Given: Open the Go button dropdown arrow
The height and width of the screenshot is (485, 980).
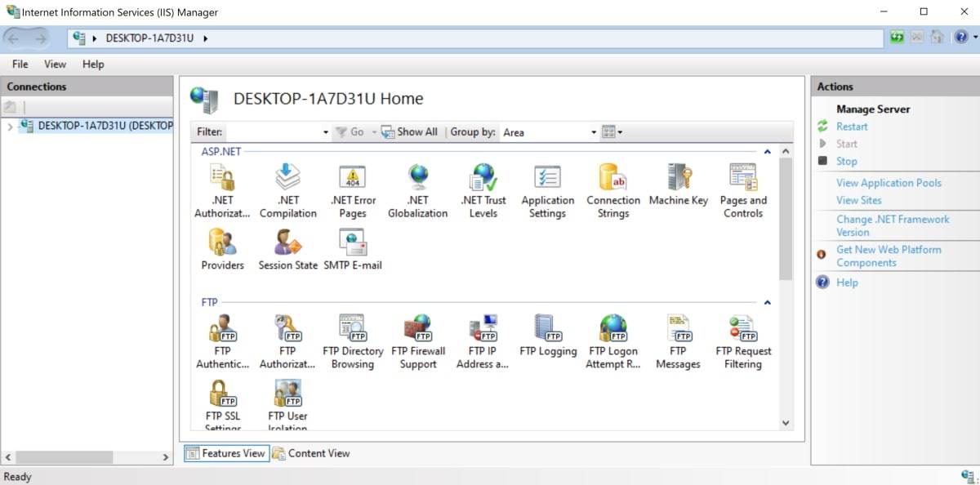Looking at the screenshot, I should [x=374, y=132].
